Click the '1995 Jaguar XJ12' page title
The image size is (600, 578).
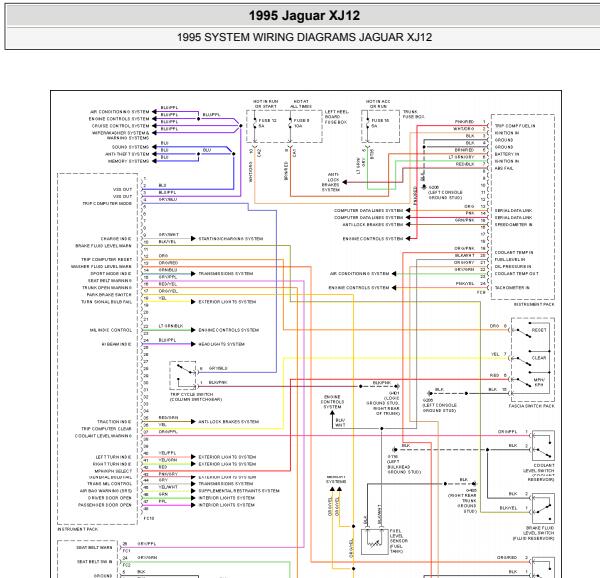(304, 16)
